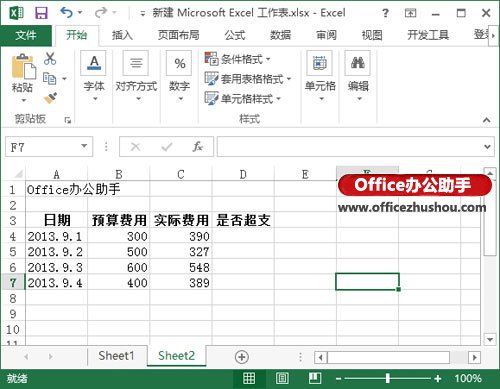Open the Copy options dropdown arrow

[64, 79]
